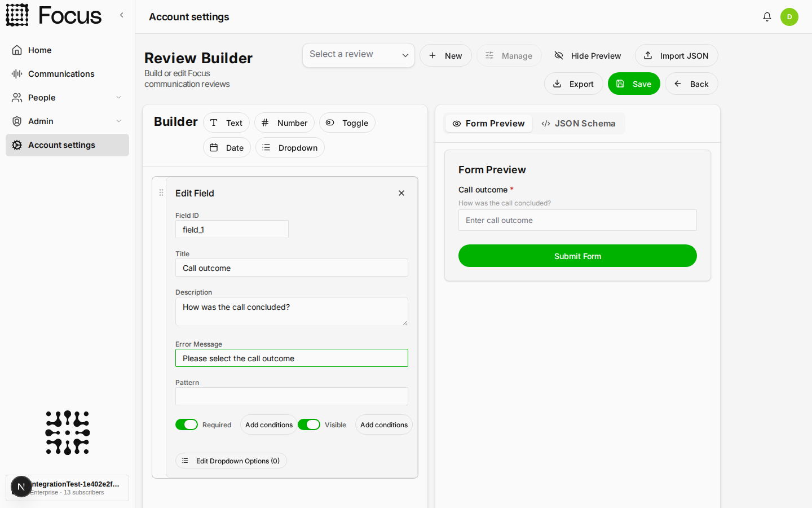Toggle the Required switch
Screen dimensions: 812x508
click(x=187, y=424)
